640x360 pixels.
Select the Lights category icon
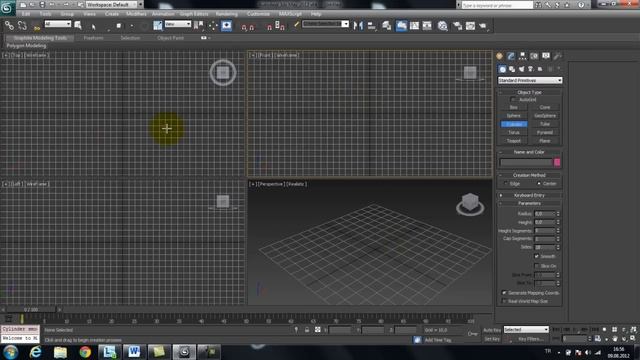[x=521, y=69]
